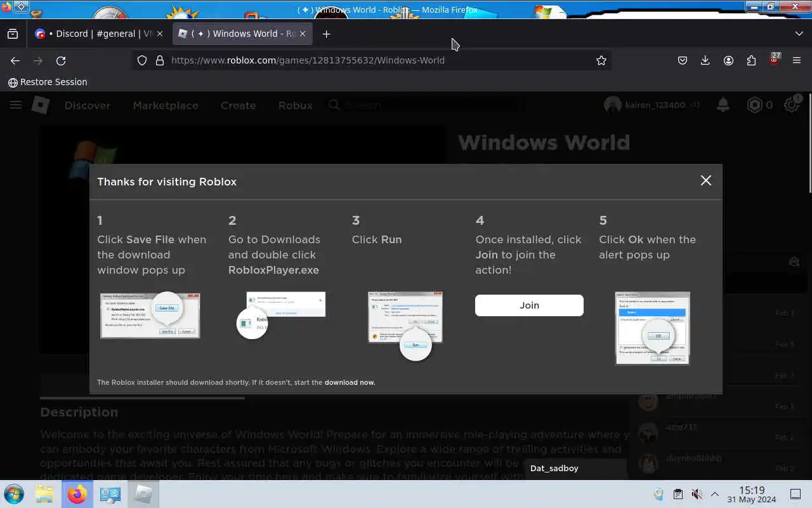The width and height of the screenshot is (812, 508).
Task: Click the download now link
Action: [350, 382]
